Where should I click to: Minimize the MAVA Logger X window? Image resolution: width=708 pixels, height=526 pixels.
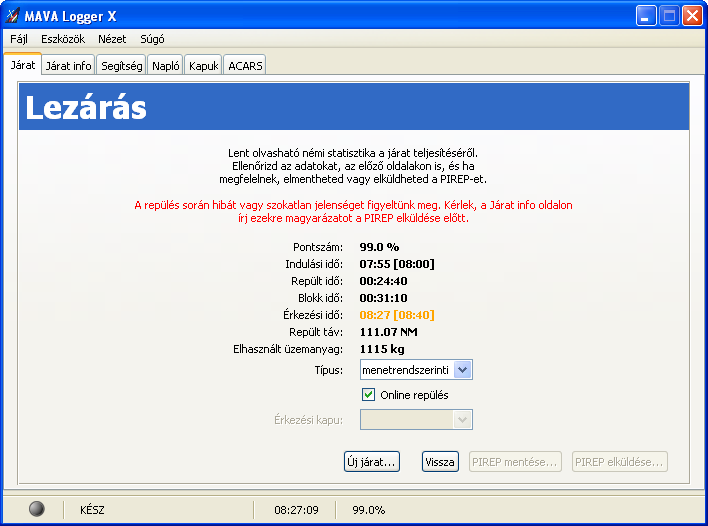pyautogui.click(x=646, y=16)
